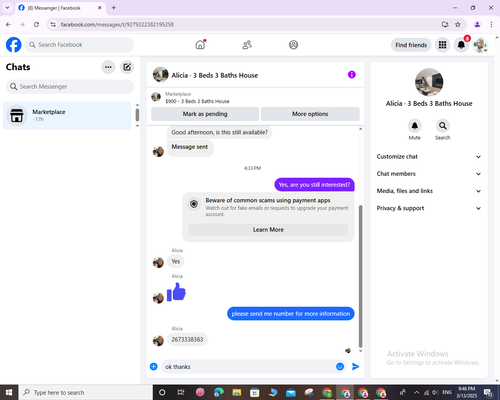The height and width of the screenshot is (400, 500).
Task: Open Microsoft Edge from taskbar
Action: [x=219, y=392]
